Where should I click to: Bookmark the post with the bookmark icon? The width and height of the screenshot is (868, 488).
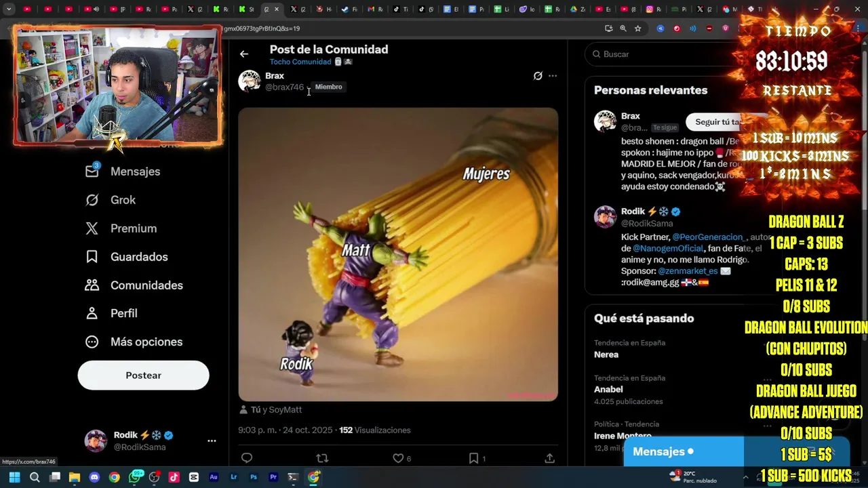tap(473, 458)
